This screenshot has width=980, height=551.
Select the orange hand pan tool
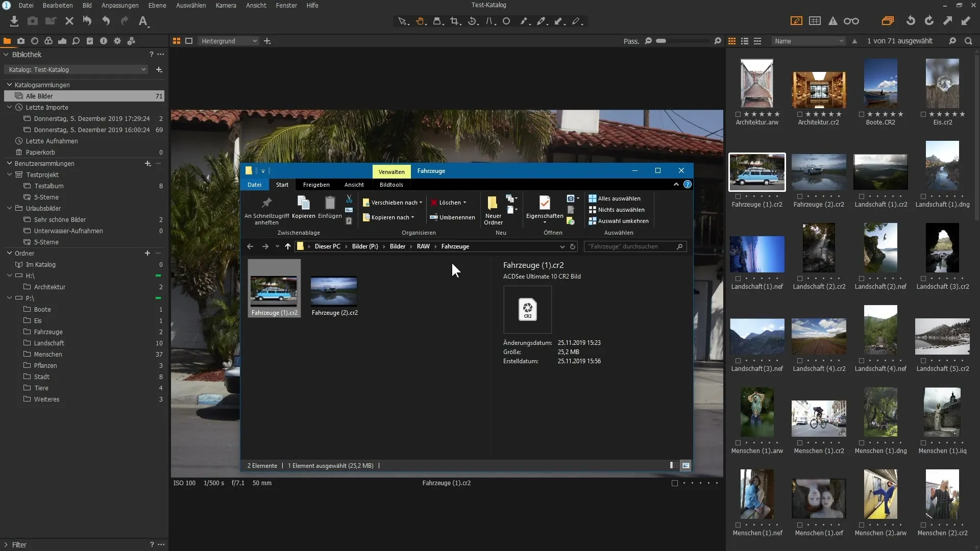(x=421, y=21)
